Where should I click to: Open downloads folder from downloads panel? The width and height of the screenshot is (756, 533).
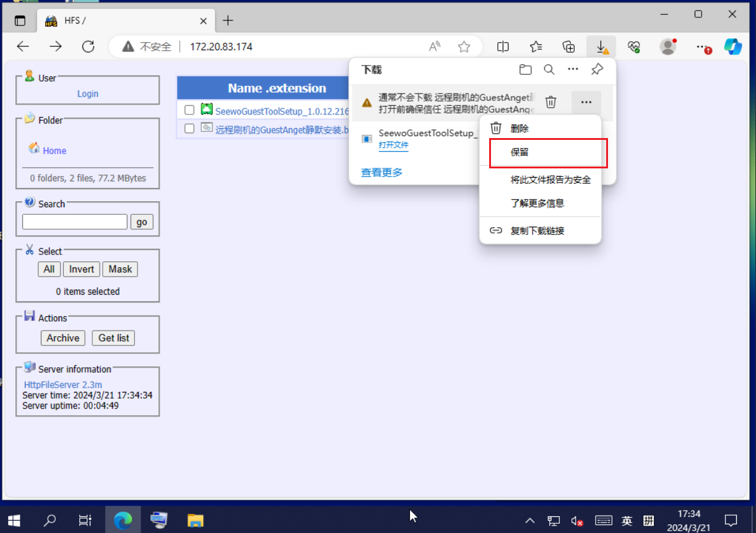pyautogui.click(x=526, y=70)
